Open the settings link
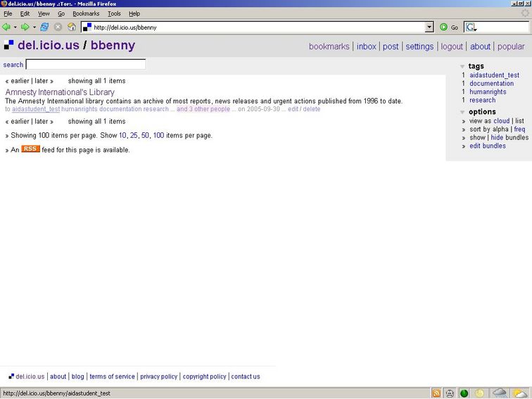 [419, 46]
